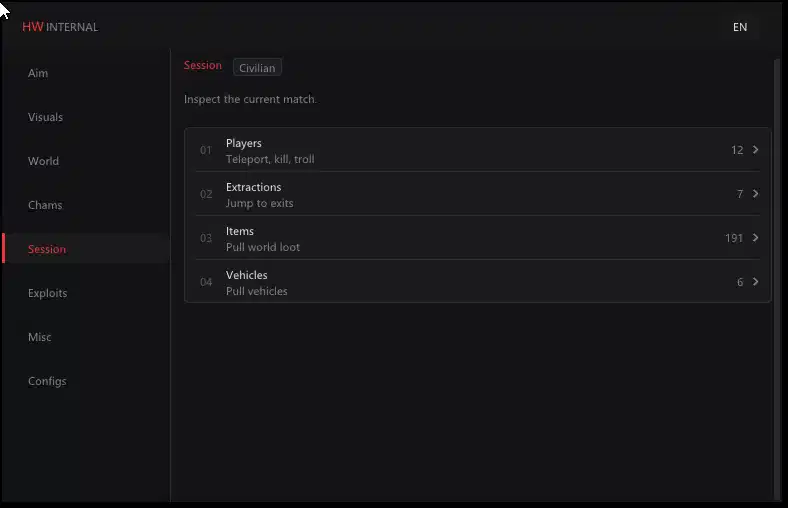
Task: Click the row number 02
Action: point(206,194)
